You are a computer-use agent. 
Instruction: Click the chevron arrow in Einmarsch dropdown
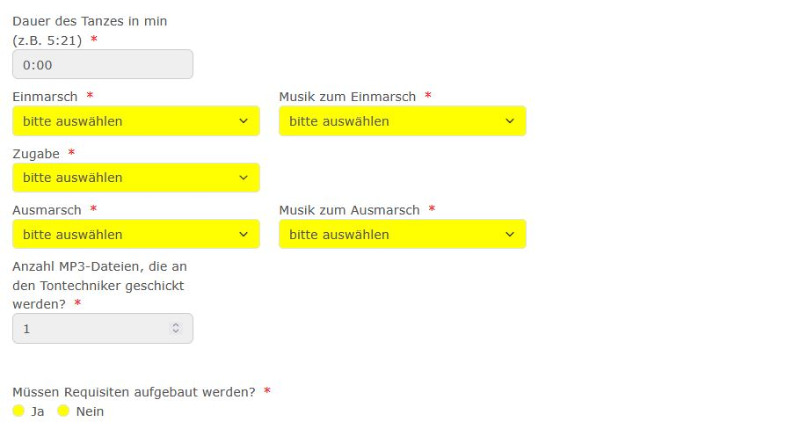(x=243, y=121)
